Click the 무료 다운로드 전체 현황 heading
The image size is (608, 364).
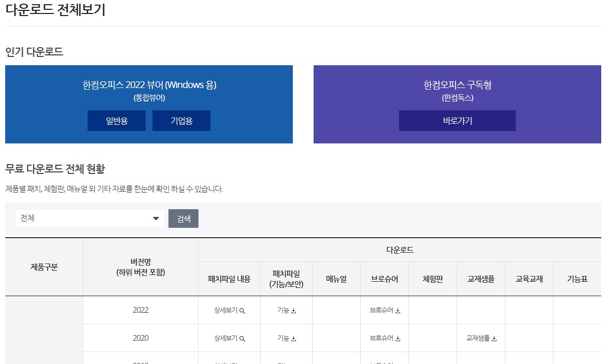[55, 169]
